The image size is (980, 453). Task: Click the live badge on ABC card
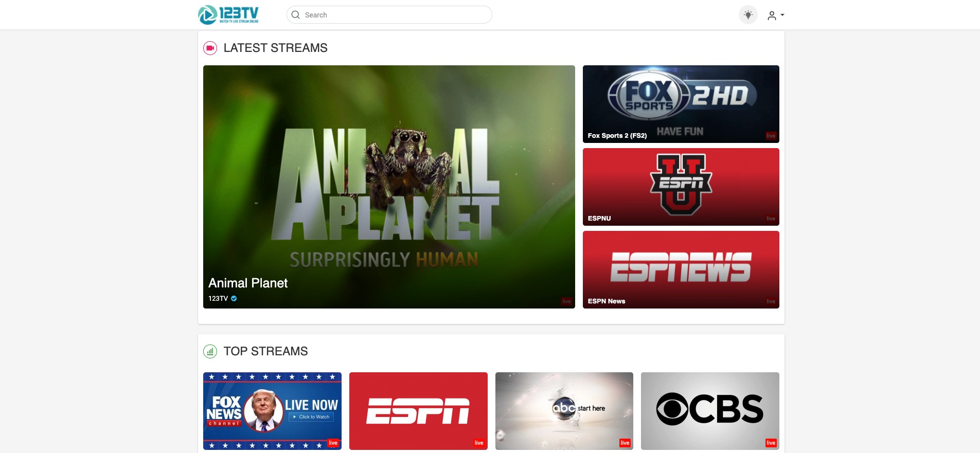click(625, 443)
